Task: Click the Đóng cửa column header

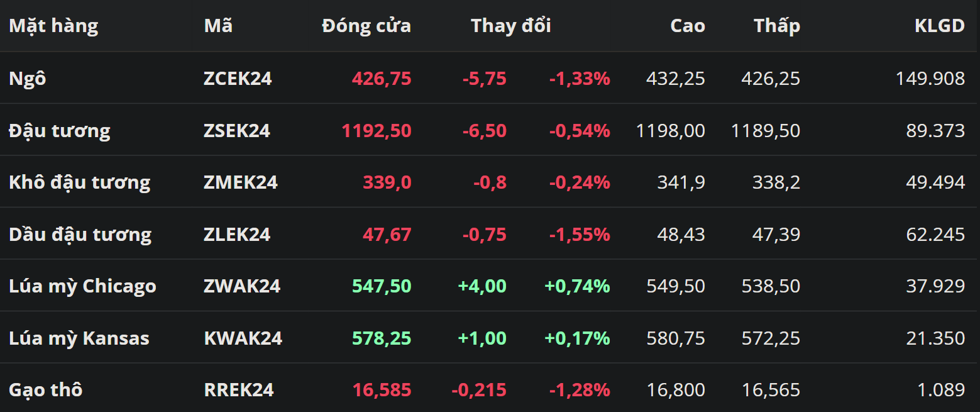Action: pos(366,26)
